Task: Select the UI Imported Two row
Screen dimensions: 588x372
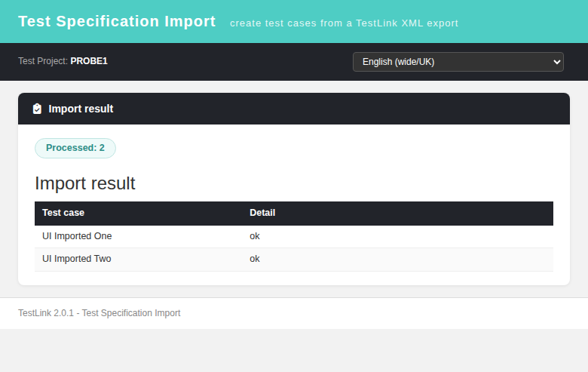Action: point(294,260)
